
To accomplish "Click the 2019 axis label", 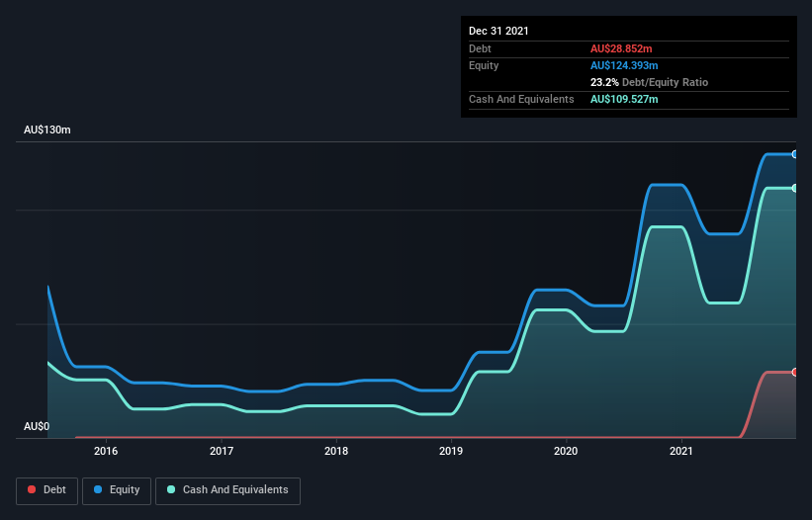I will (x=451, y=451).
